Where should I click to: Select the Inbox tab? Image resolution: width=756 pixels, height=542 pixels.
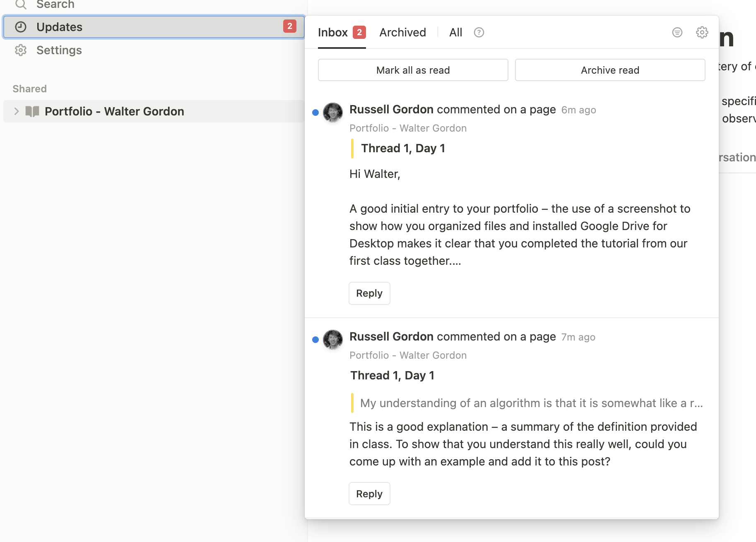pos(333,32)
